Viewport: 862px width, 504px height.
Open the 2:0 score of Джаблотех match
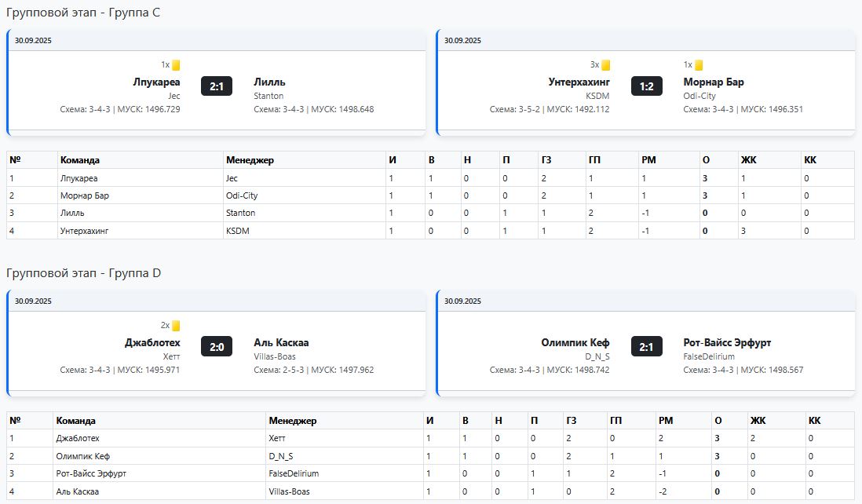tap(217, 346)
